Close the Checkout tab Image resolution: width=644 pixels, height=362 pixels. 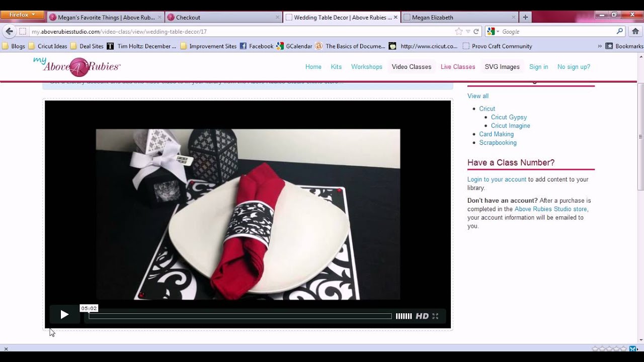pos(277,17)
